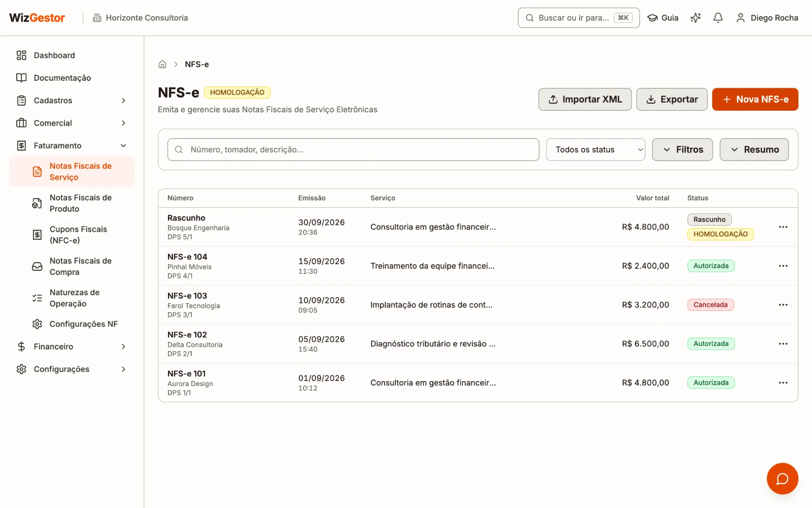812x508 pixels.
Task: Create a Nova NFS-e
Action: click(755, 100)
